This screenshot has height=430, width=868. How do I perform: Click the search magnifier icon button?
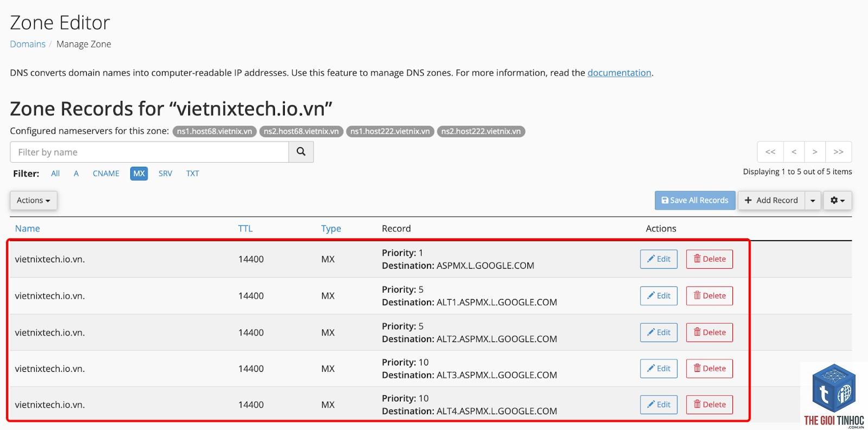[x=301, y=152]
